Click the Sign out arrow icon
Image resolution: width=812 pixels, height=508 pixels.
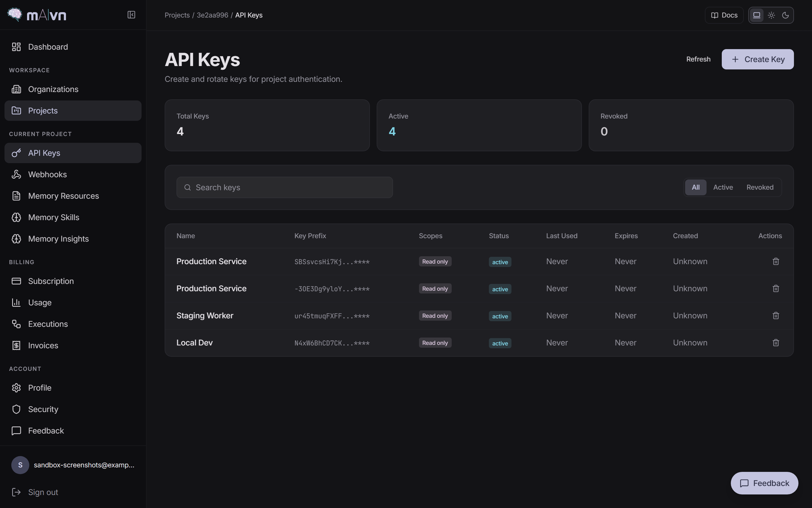(x=16, y=492)
